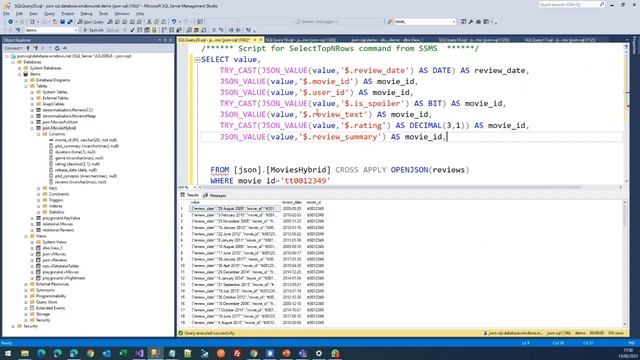
Task: Expand the Programmability node
Action: coord(26,296)
